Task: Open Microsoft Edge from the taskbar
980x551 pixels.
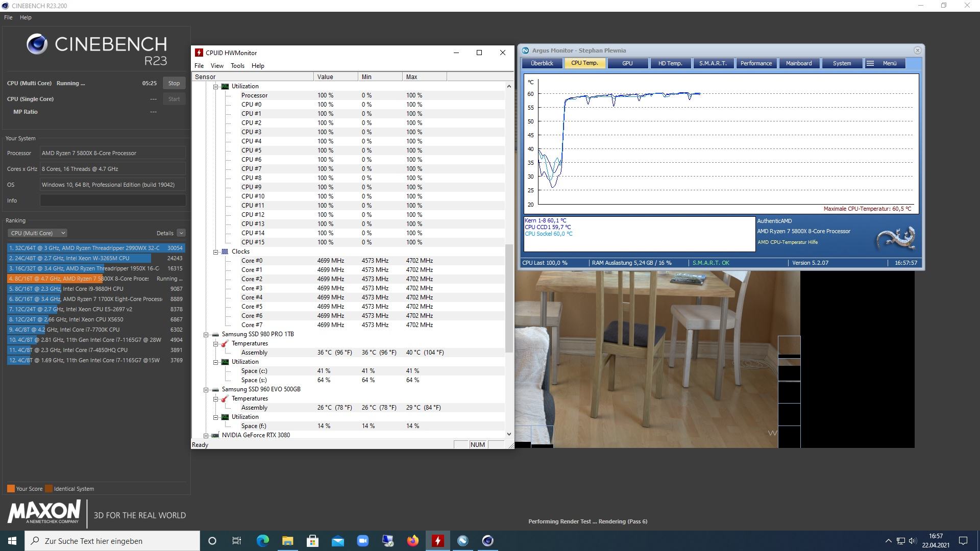Action: point(262,541)
